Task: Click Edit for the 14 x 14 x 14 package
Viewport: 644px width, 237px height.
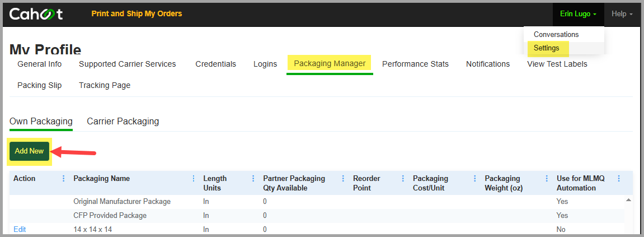Action: (x=20, y=229)
